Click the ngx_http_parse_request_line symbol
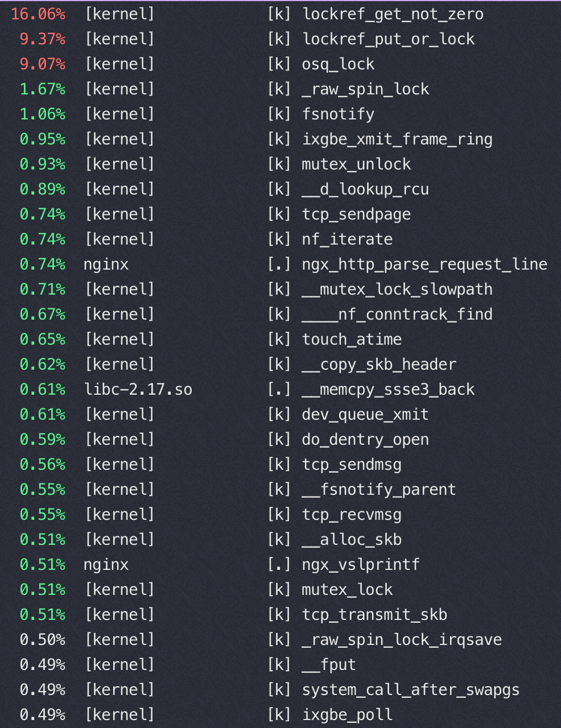Screen dimensions: 561x728 424,264
